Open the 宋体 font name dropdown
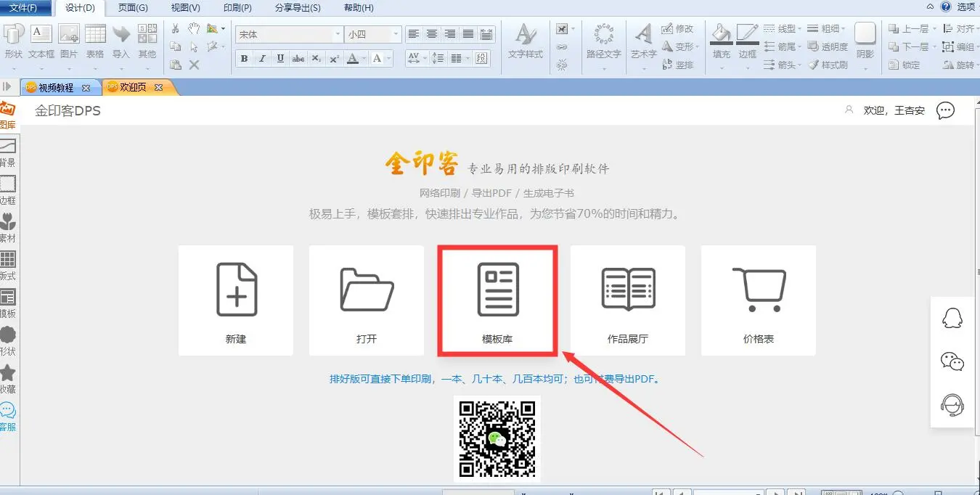This screenshot has width=980, height=495. tap(338, 34)
